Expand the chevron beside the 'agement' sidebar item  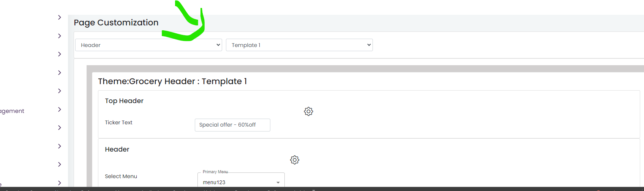click(x=60, y=110)
